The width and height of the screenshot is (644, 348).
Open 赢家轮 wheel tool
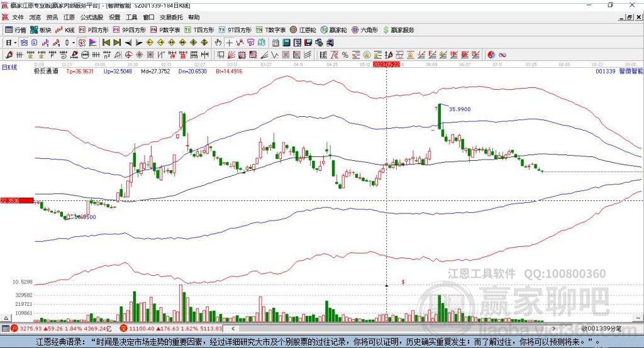333,30
